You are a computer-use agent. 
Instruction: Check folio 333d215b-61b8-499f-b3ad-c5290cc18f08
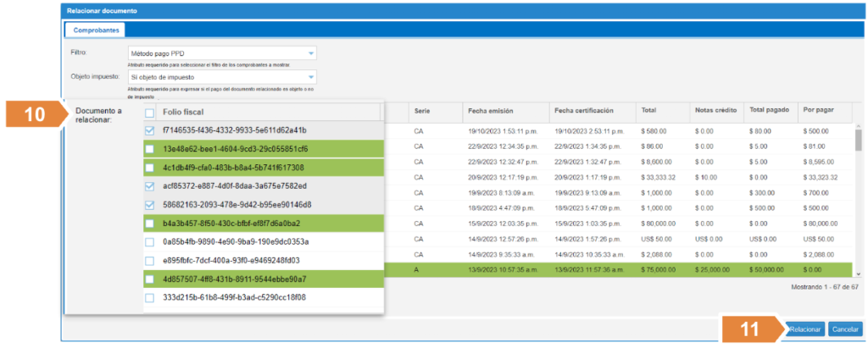pyautogui.click(x=149, y=298)
